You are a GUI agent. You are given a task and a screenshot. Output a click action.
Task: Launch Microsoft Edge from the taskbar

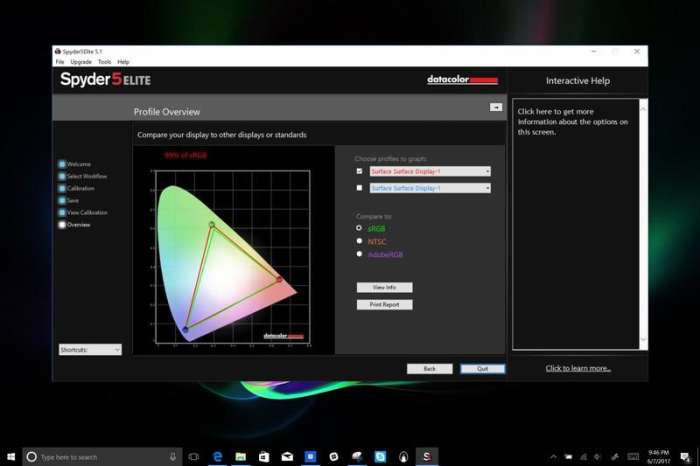pyautogui.click(x=217, y=457)
